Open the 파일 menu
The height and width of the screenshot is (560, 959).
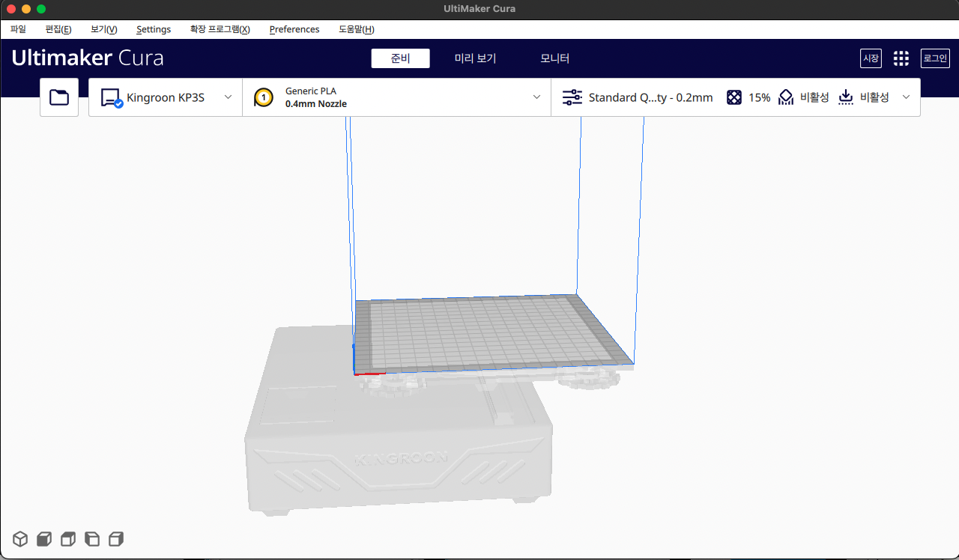click(18, 29)
